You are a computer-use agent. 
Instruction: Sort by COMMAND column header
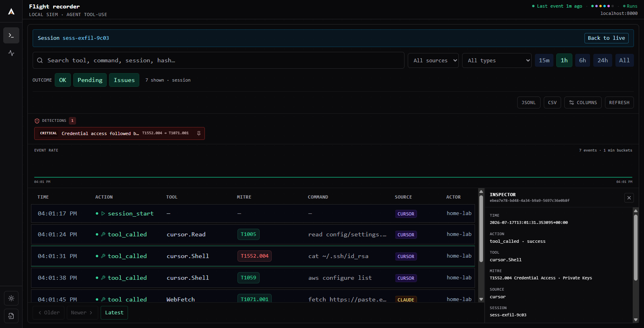[318, 197]
